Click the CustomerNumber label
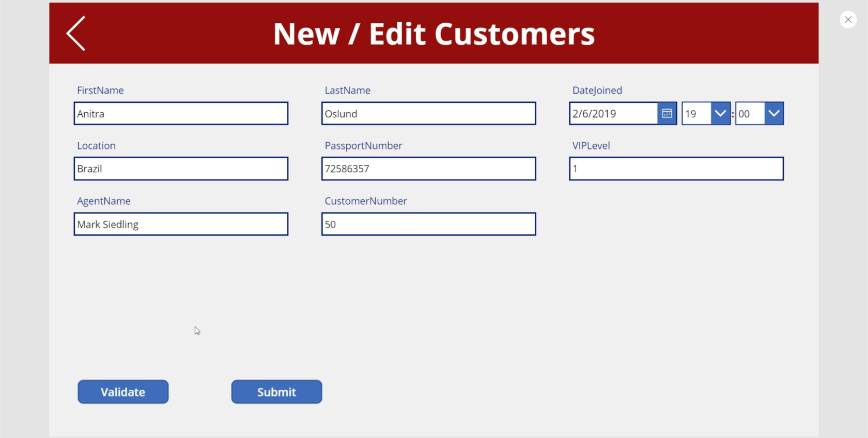Screen dimensions: 868x438 click(x=366, y=201)
